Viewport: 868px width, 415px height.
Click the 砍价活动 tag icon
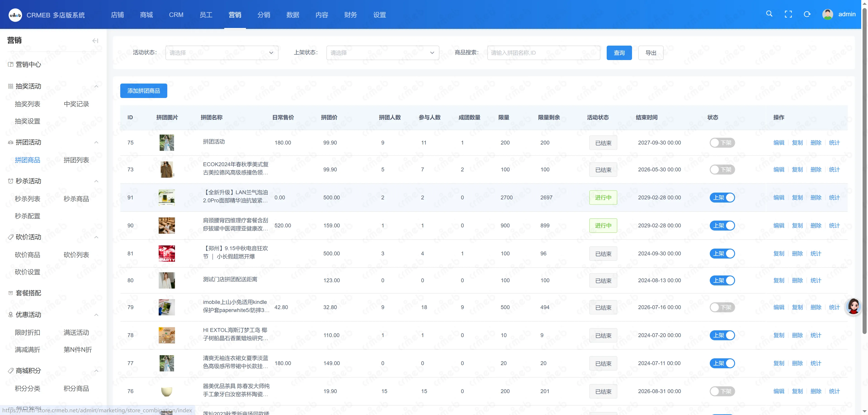[x=10, y=237]
